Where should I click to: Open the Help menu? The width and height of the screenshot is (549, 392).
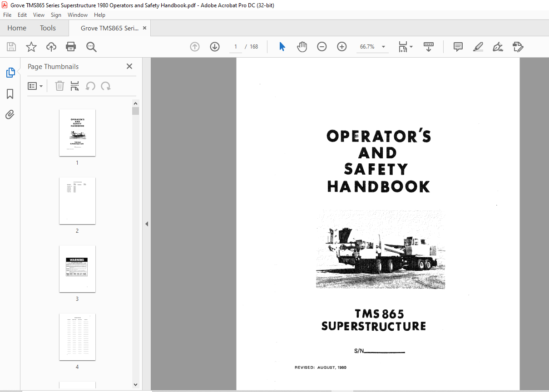99,15
